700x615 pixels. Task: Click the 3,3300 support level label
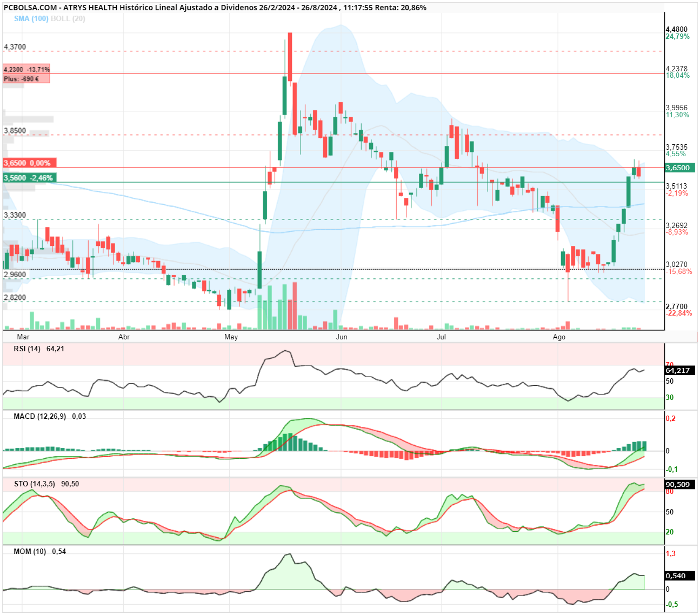tap(15, 215)
